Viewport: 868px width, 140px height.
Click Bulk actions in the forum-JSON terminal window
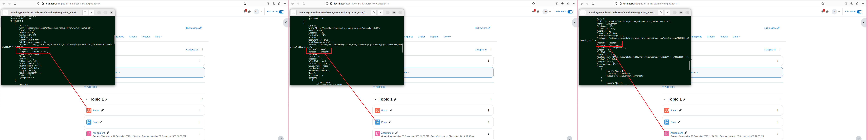(194, 28)
